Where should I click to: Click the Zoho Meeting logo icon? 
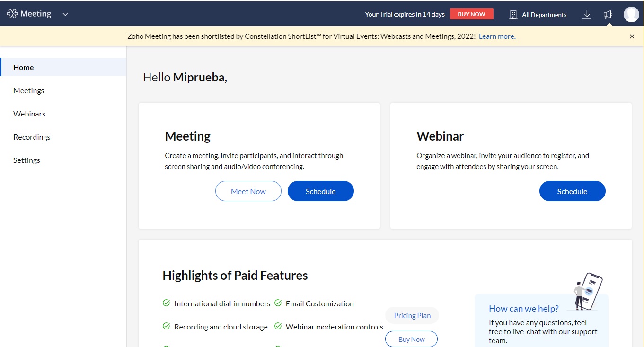tap(12, 14)
